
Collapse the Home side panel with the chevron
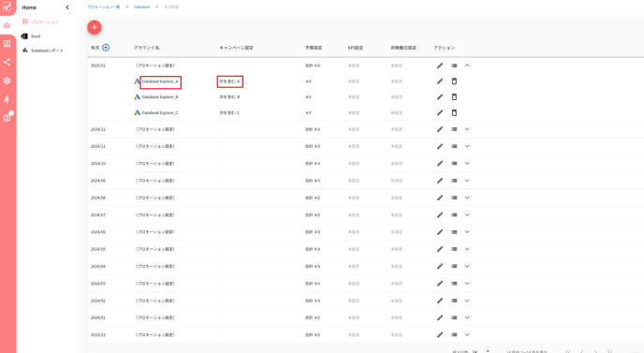tap(67, 7)
